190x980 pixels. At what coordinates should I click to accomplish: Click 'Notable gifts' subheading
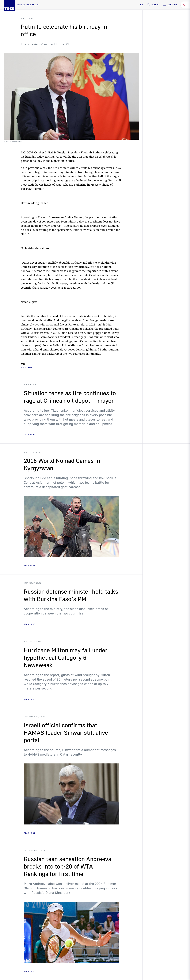[x=29, y=302]
